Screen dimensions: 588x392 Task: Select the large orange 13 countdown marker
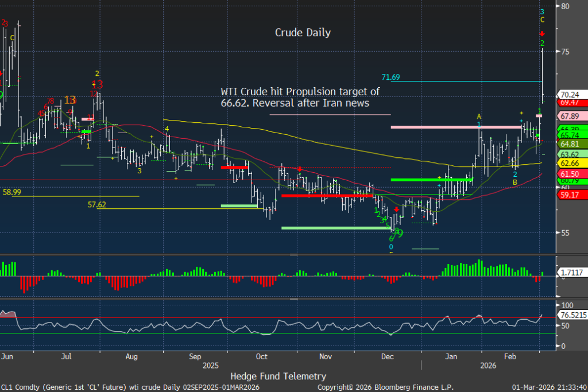(70, 100)
